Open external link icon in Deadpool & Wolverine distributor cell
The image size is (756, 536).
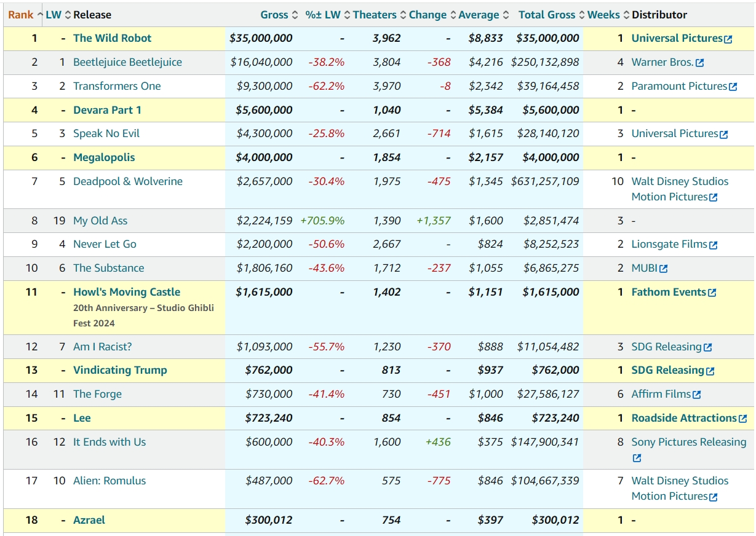coord(713,197)
